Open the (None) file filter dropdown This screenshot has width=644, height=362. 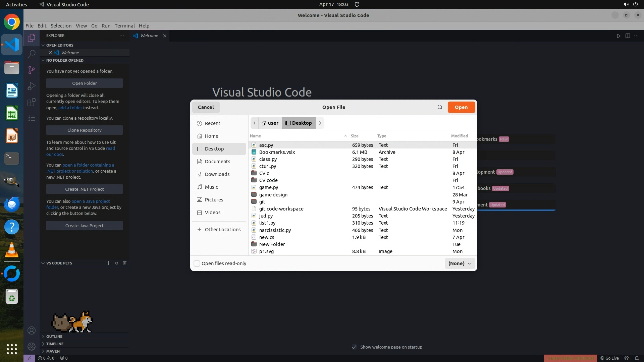click(x=460, y=263)
